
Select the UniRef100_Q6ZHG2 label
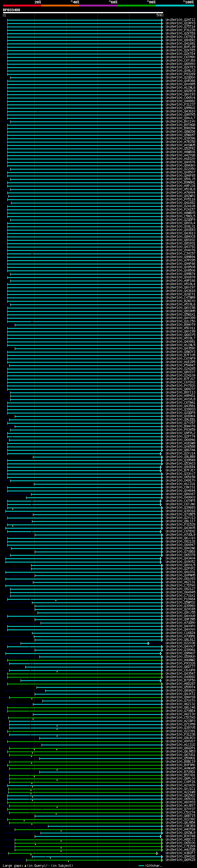180,796
